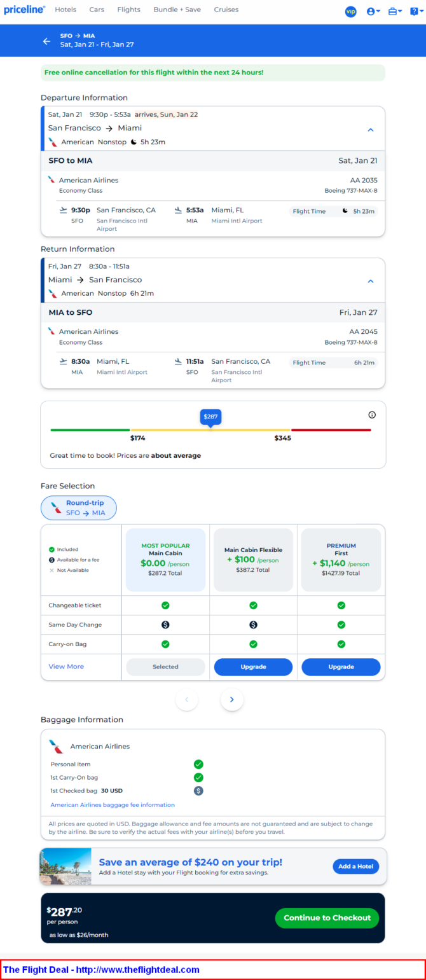The width and height of the screenshot is (426, 980).
Task: Go to next fare options arrow
Action: (x=232, y=700)
